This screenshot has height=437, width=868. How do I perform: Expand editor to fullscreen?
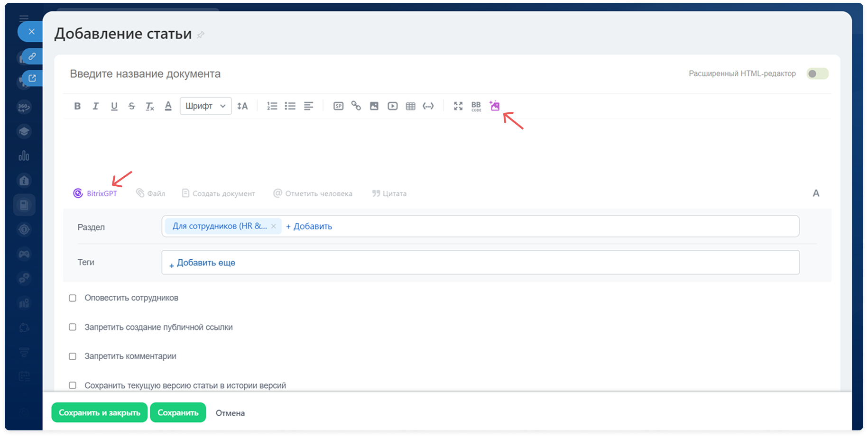tap(458, 106)
